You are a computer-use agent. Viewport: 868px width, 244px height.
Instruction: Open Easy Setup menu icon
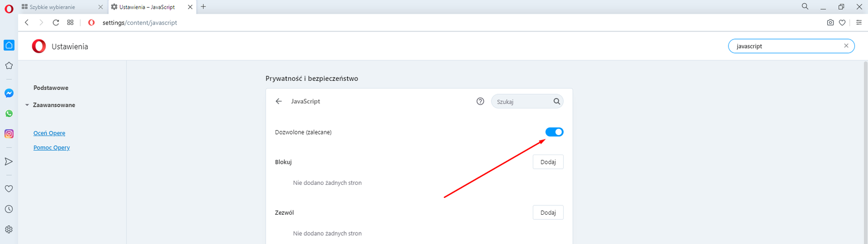[x=859, y=23]
